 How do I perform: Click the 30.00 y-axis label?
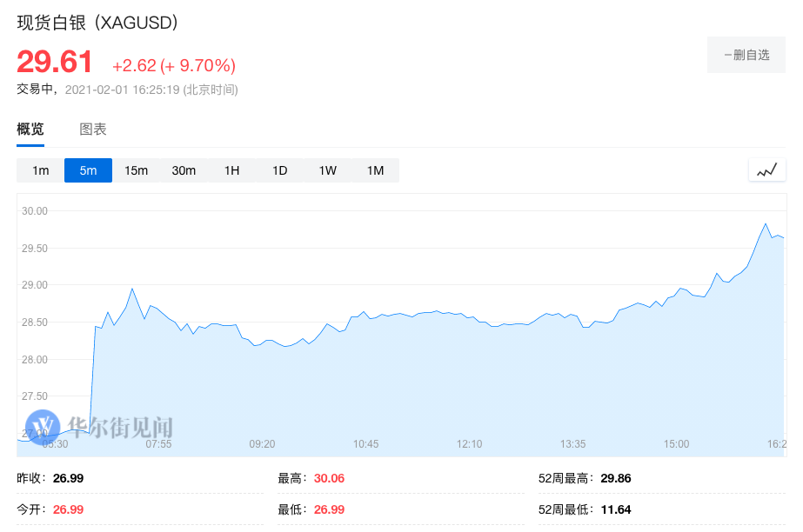pyautogui.click(x=34, y=210)
